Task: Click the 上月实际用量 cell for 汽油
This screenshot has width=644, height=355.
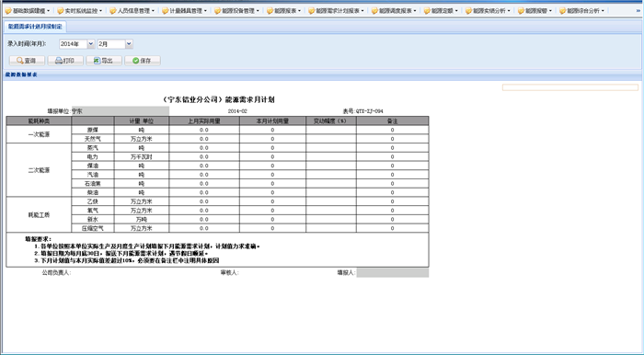Action: (204, 175)
